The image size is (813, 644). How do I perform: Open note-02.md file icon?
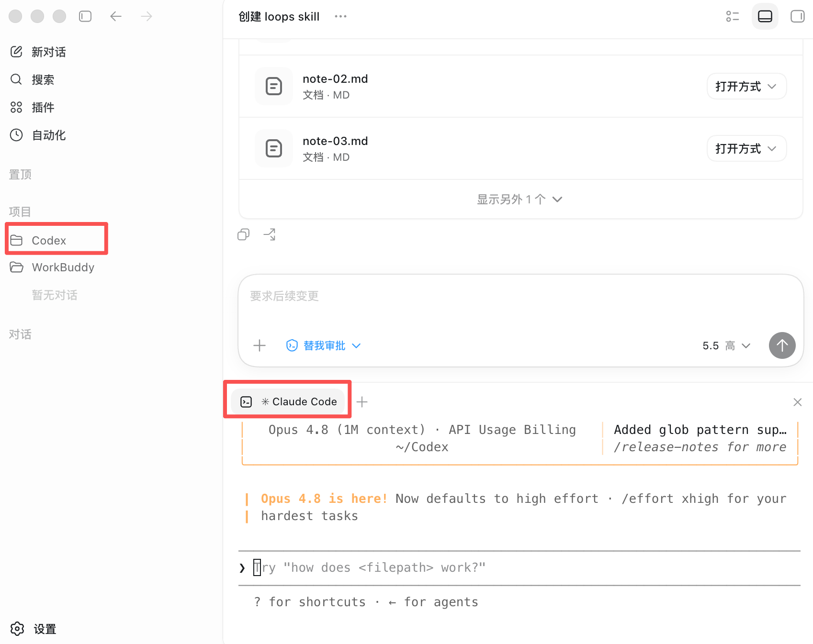274,86
